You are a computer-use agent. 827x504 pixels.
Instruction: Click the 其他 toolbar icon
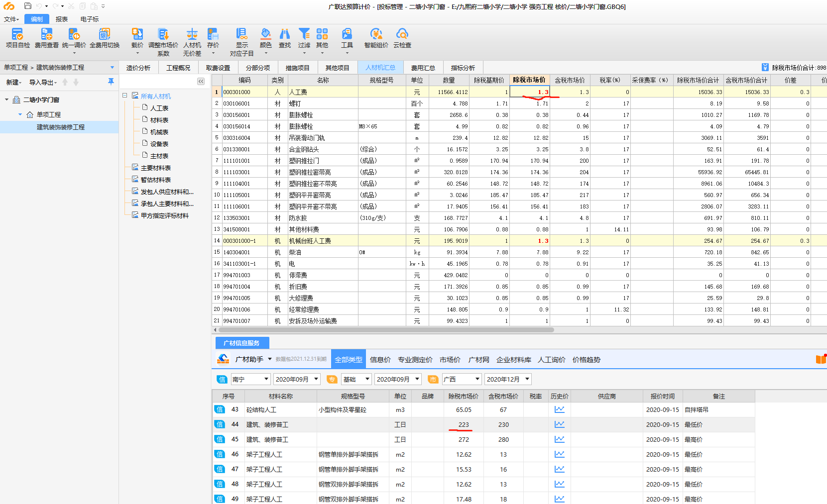point(322,34)
